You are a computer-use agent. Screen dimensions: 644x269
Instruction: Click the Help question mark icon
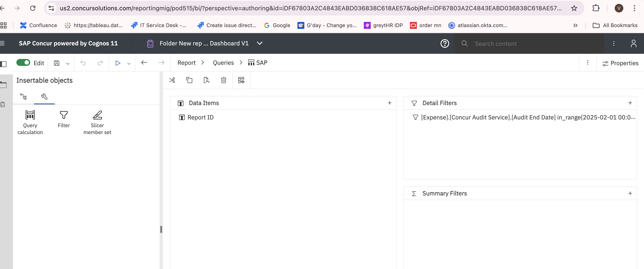coord(445,43)
